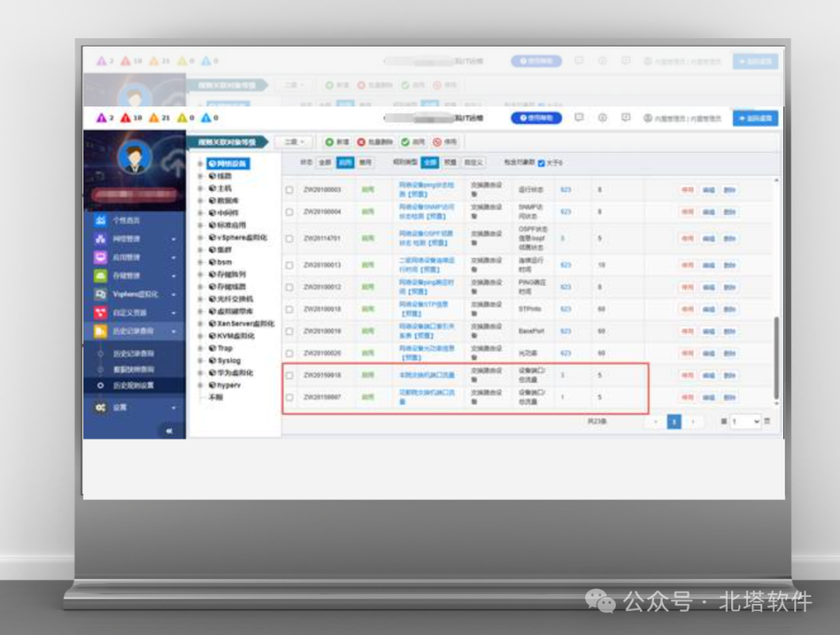Viewport: 840px width, 635px height.
Task: Click the rule table vertical scrollbar
Action: point(776,358)
